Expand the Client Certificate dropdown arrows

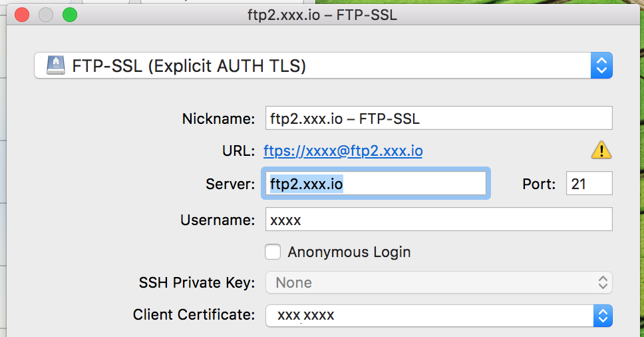tap(603, 316)
